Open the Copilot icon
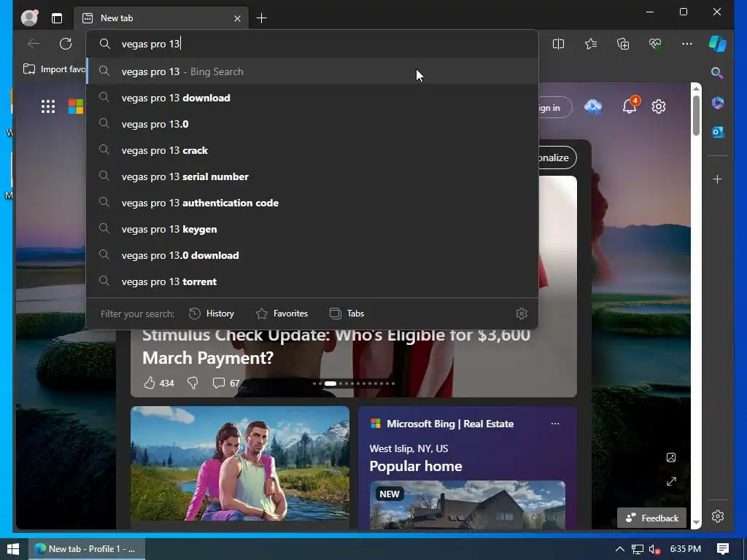 coord(718,44)
